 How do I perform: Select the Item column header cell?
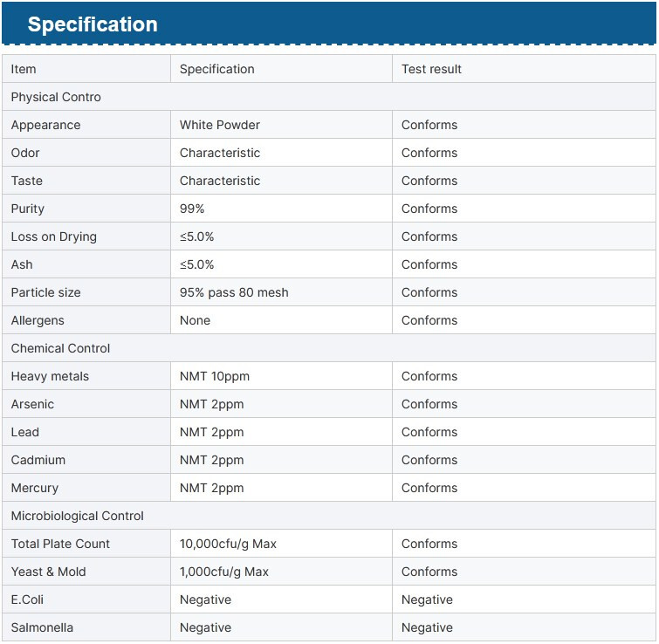click(x=86, y=69)
